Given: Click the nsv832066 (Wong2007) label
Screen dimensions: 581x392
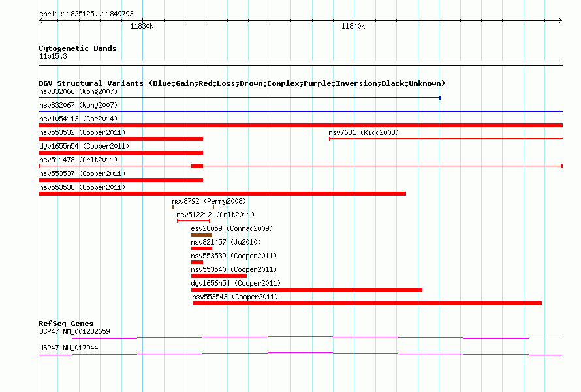Looking at the screenshot, I should [78, 91].
